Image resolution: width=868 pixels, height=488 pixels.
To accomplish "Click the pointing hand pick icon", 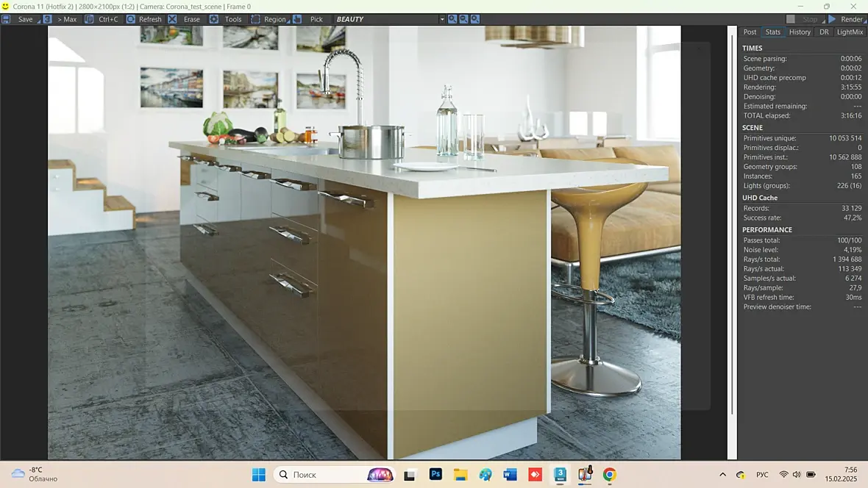I will point(297,19).
